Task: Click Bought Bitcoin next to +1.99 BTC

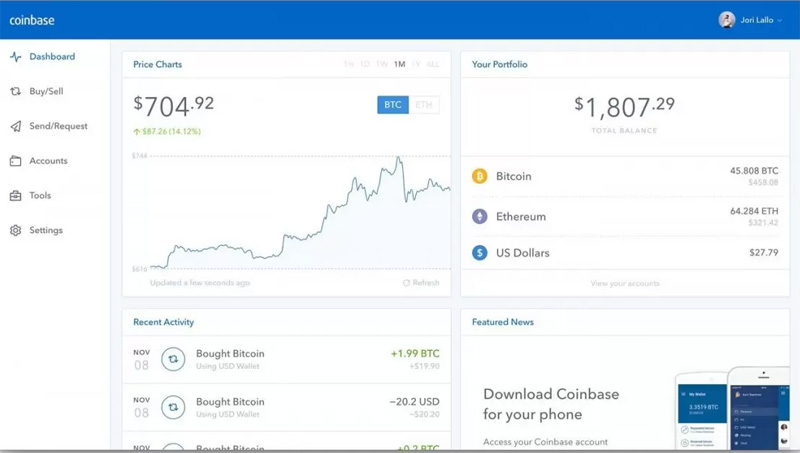Action: tap(230, 354)
